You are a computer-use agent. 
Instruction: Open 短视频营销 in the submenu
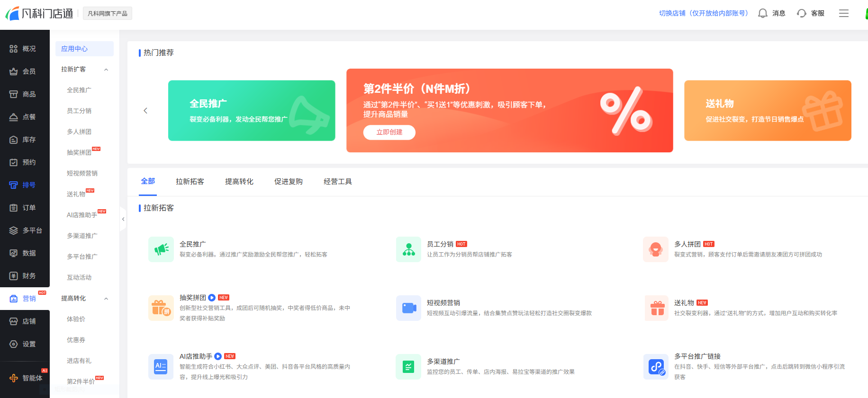pos(82,174)
